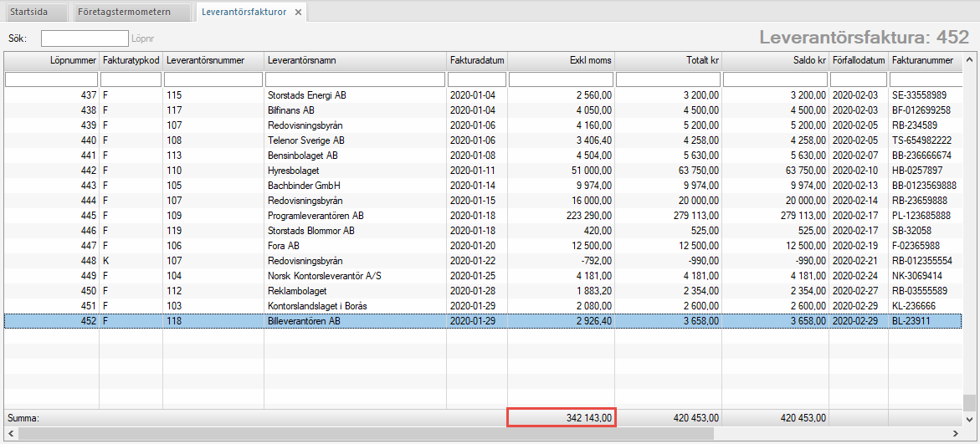Click the Exkl moms total 342 143,00
980x444 pixels.
tap(562, 417)
